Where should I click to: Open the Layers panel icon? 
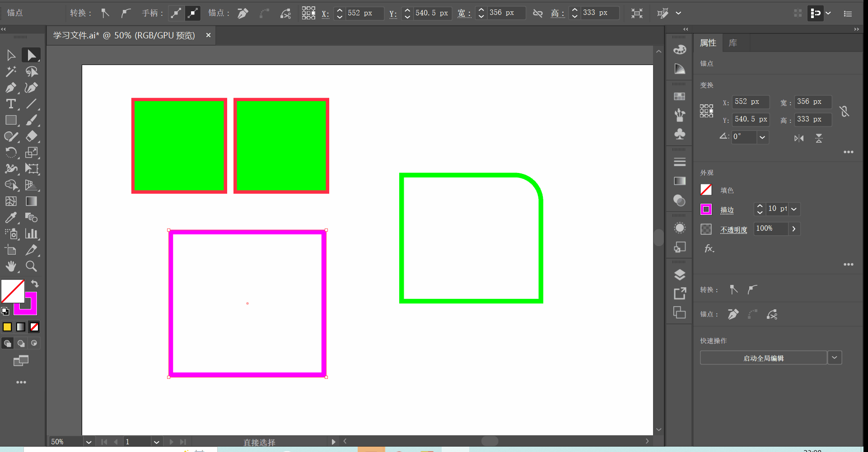pos(680,275)
